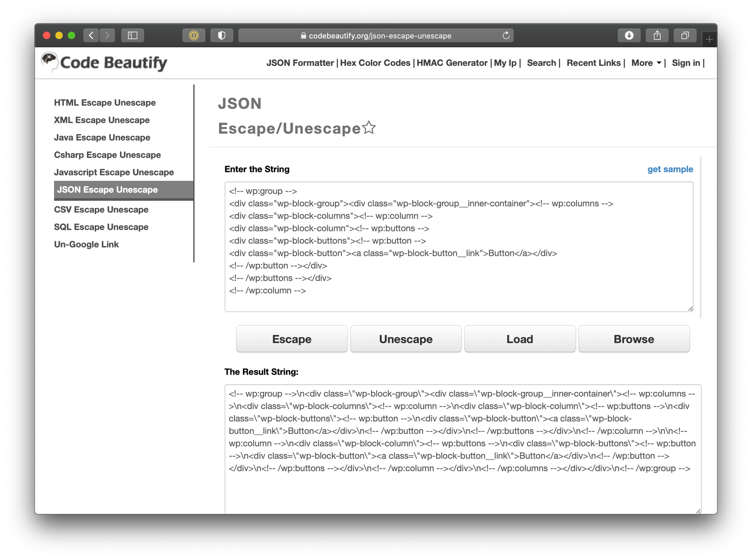752x560 pixels.
Task: Star the JSON Escape/Unescape tool as favorite
Action: 369,127
